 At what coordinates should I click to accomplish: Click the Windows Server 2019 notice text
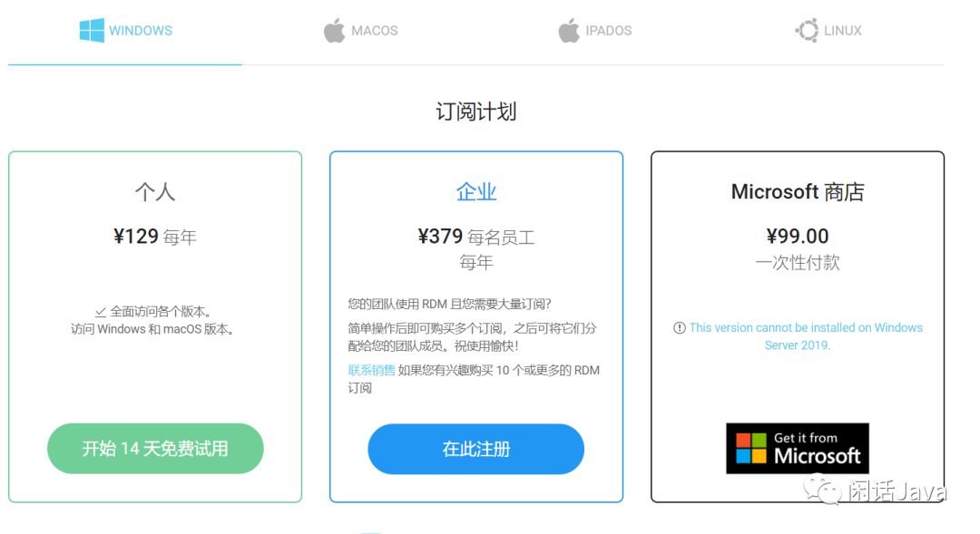806,336
